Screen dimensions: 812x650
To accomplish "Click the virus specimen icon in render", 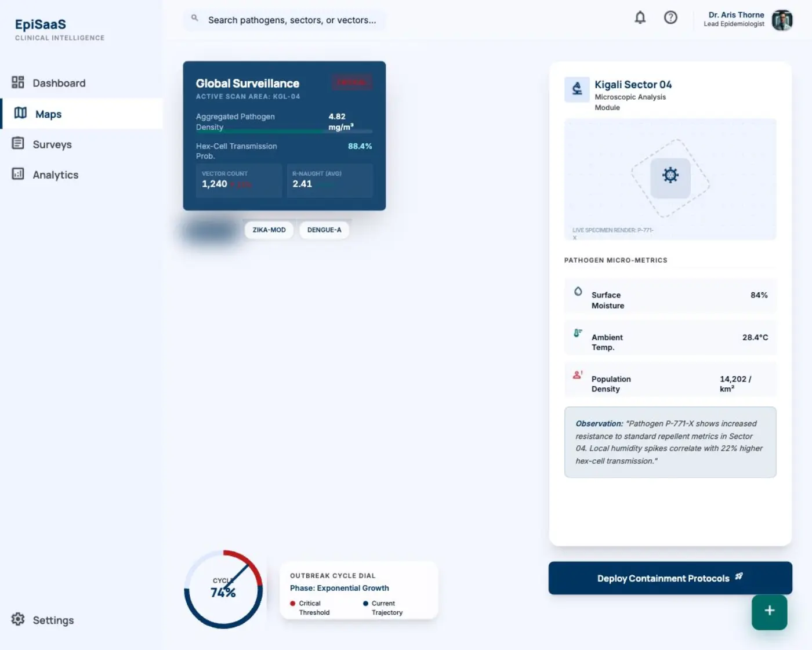I will [x=670, y=175].
